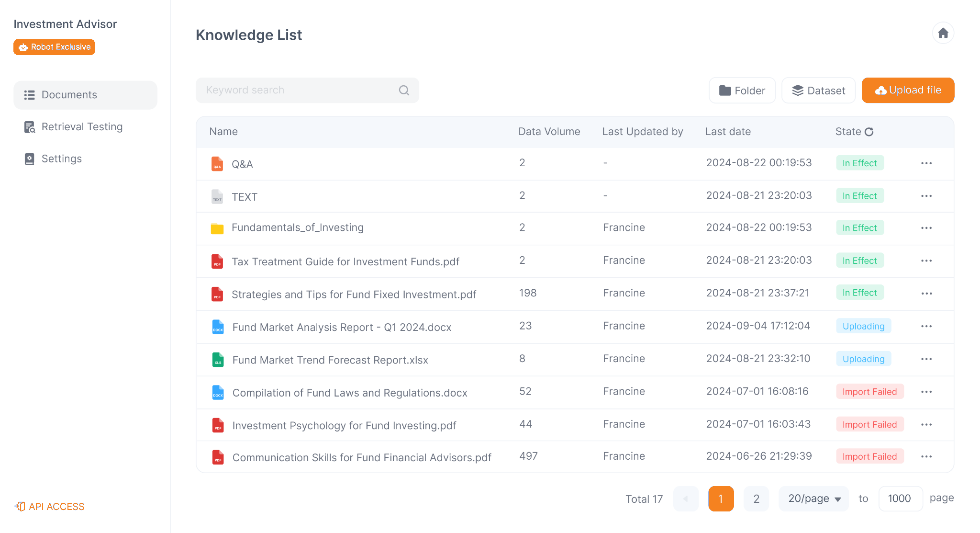980x533 pixels.
Task: Open more options for Fundamentals_of_Investing row
Action: point(926,228)
